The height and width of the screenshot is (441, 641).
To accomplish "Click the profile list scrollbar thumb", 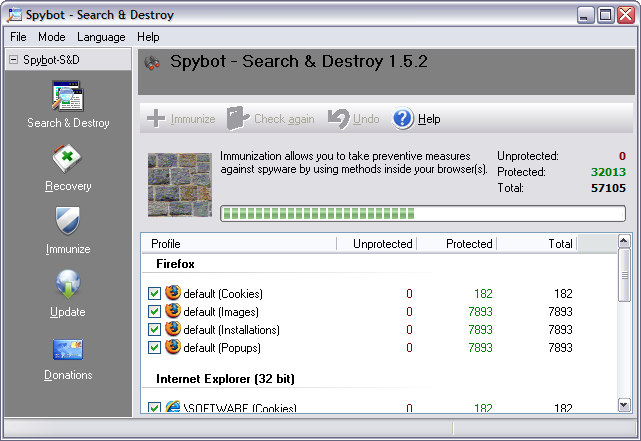I will tap(624, 275).
